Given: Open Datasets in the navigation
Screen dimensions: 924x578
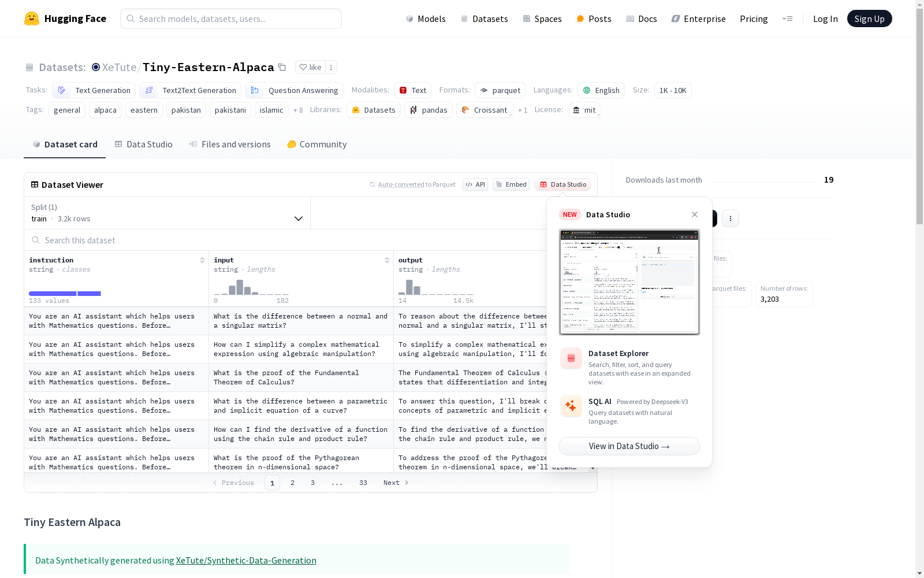Looking at the screenshot, I should 484,18.
